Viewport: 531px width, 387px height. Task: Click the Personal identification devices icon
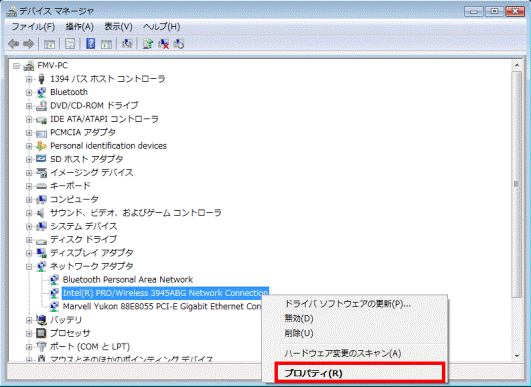point(41,146)
